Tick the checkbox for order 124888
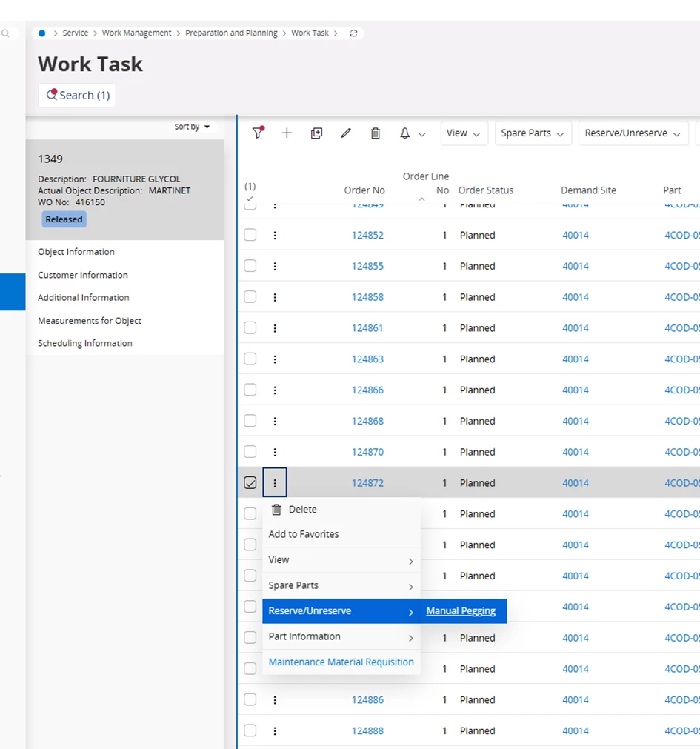700x749 pixels. (x=250, y=730)
